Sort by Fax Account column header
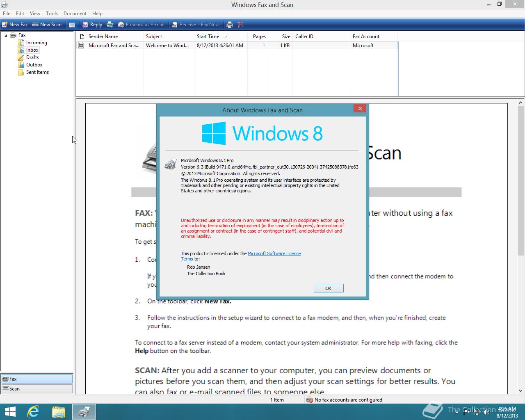The width and height of the screenshot is (525, 420). pos(374,37)
